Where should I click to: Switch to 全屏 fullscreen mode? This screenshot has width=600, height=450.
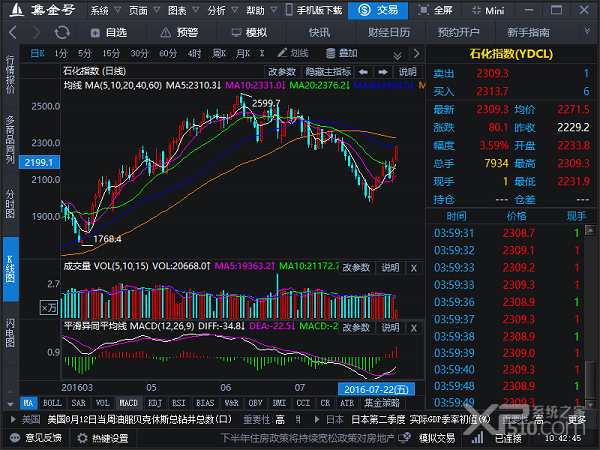coord(435,10)
